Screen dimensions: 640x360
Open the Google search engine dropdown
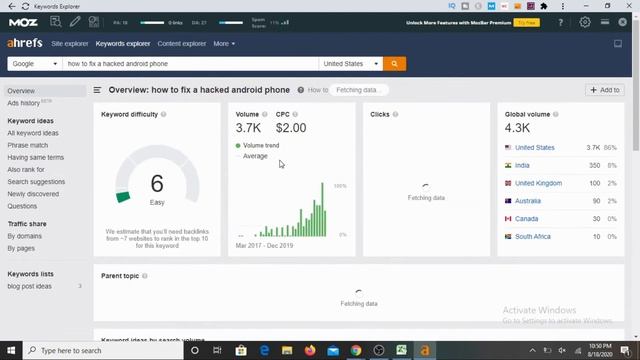tap(35, 64)
